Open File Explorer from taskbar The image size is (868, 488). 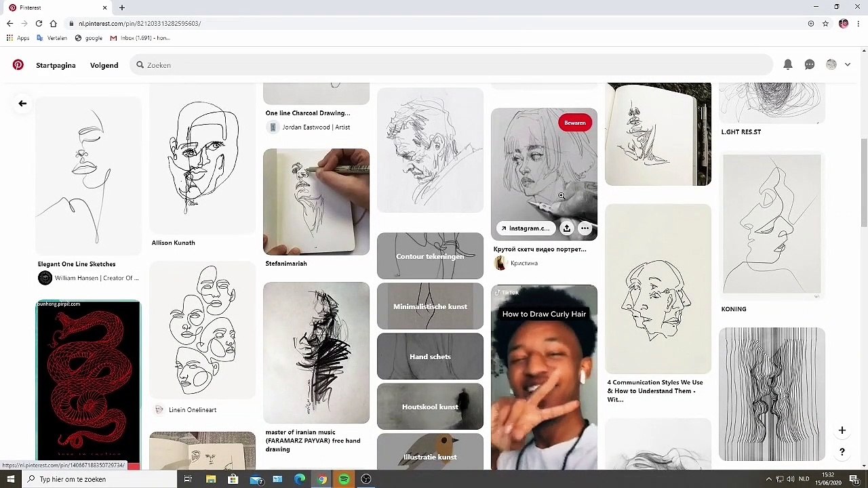pyautogui.click(x=211, y=479)
